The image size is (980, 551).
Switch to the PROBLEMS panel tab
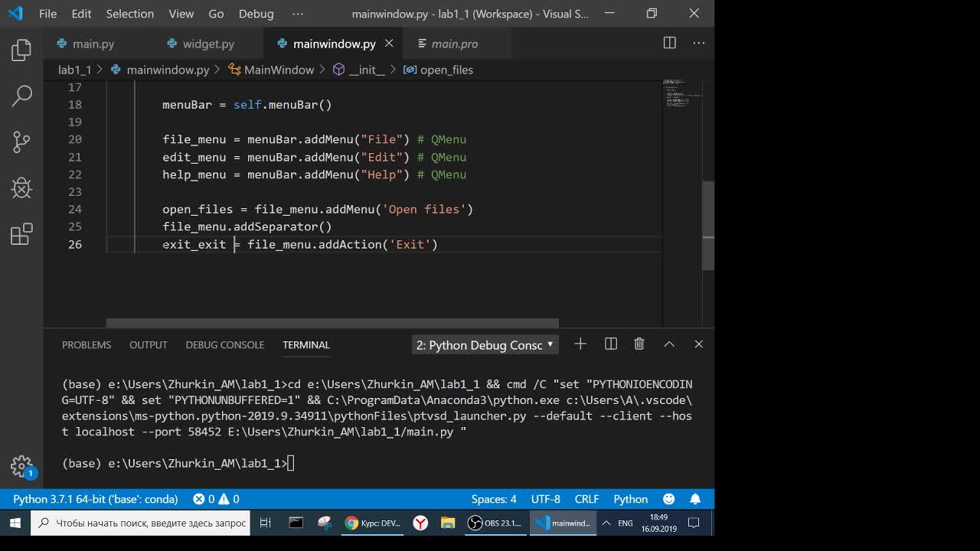87,344
